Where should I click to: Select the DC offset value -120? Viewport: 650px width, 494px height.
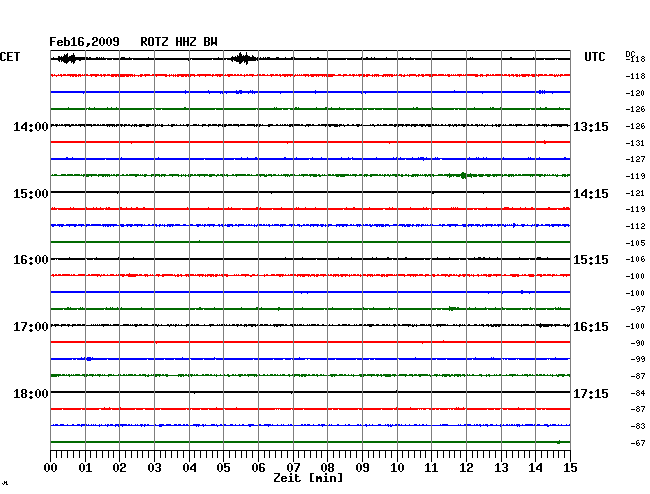[x=635, y=93]
